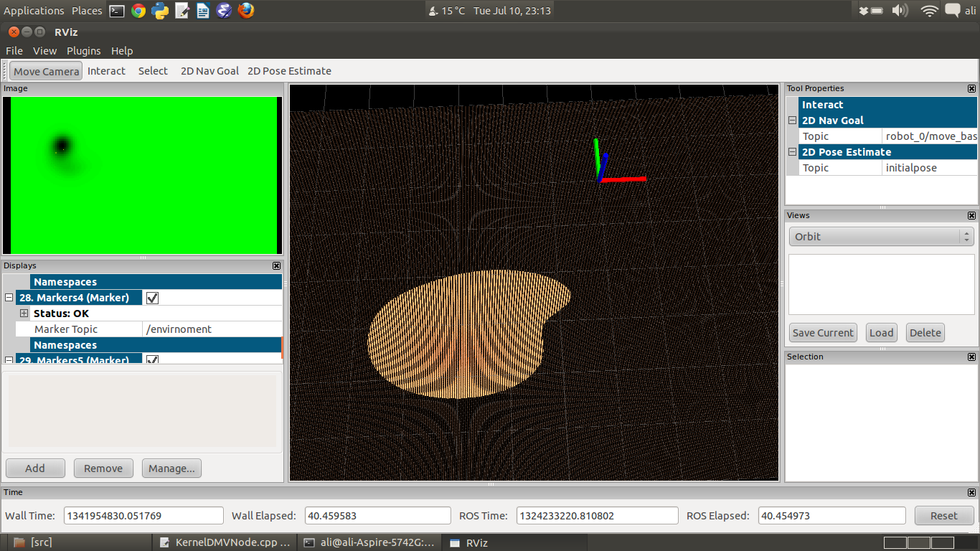Viewport: 980px width, 551px height.
Task: Open Firefox from the top panel
Action: pyautogui.click(x=246, y=11)
